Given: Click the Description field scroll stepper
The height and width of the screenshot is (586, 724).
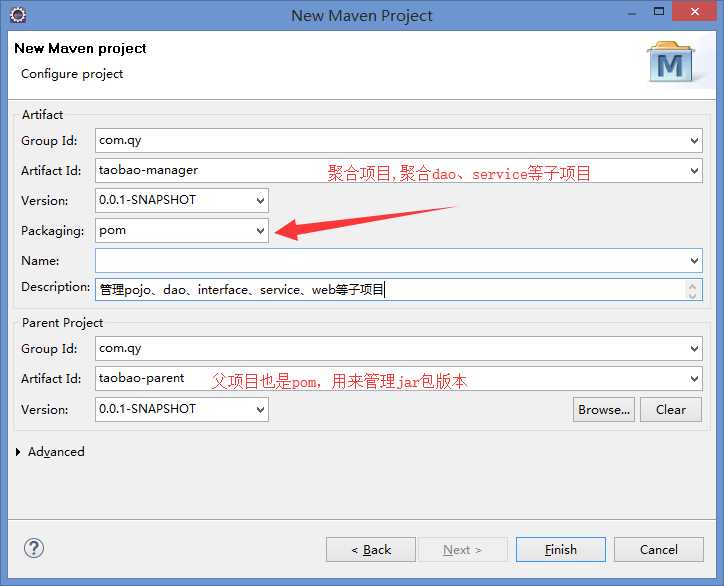Looking at the screenshot, I should coord(692,290).
